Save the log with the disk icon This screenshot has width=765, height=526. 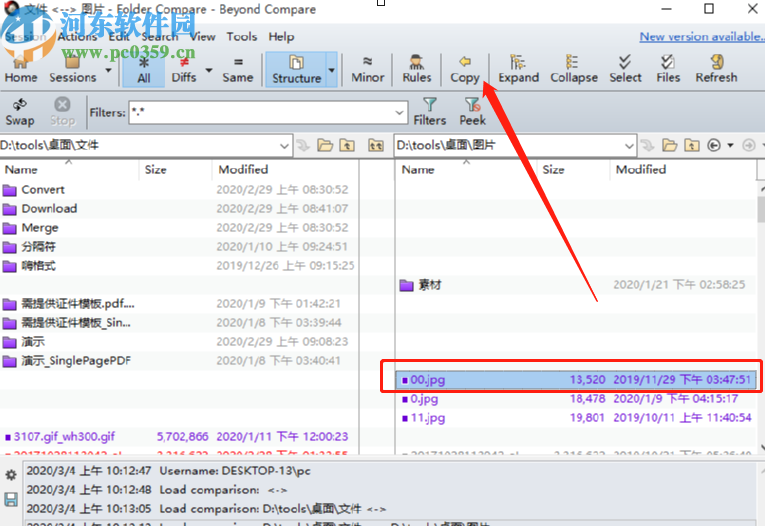tap(11, 499)
